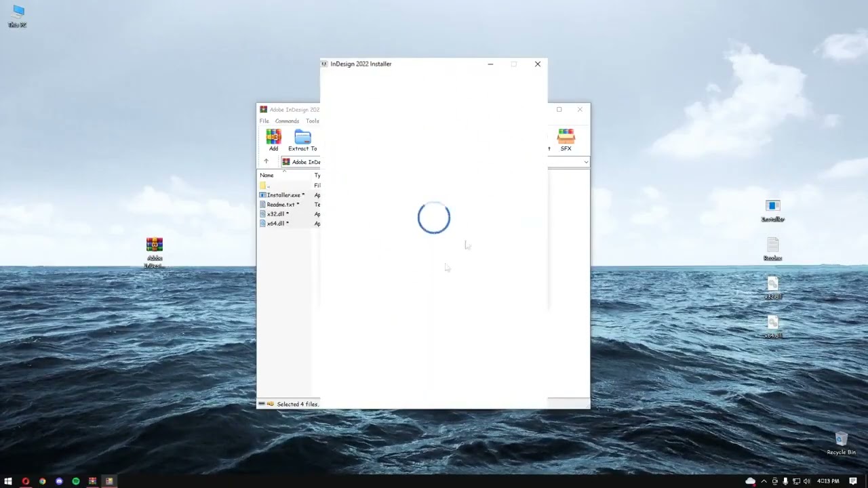Select the x64.dll desktop file
868x488 pixels.
(772, 327)
